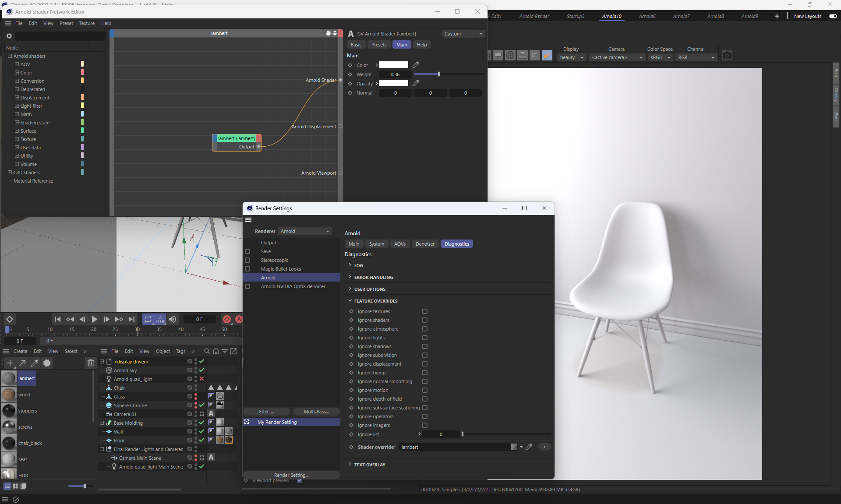The width and height of the screenshot is (841, 504).
Task: Toggle the timeline sound speaker icon
Action: tap(173, 319)
